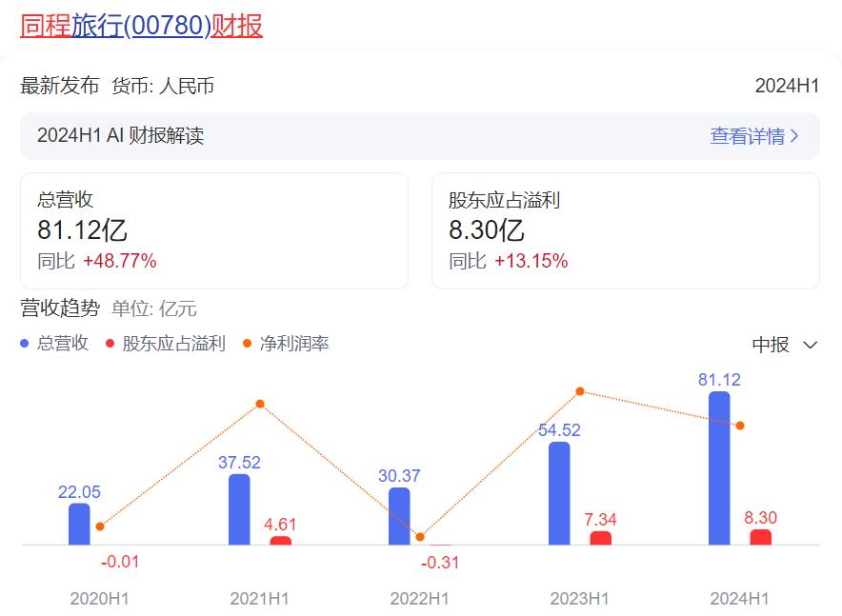Click the red 2023H1 profit bar 7.34
This screenshot has width=842, height=616.
(x=600, y=538)
